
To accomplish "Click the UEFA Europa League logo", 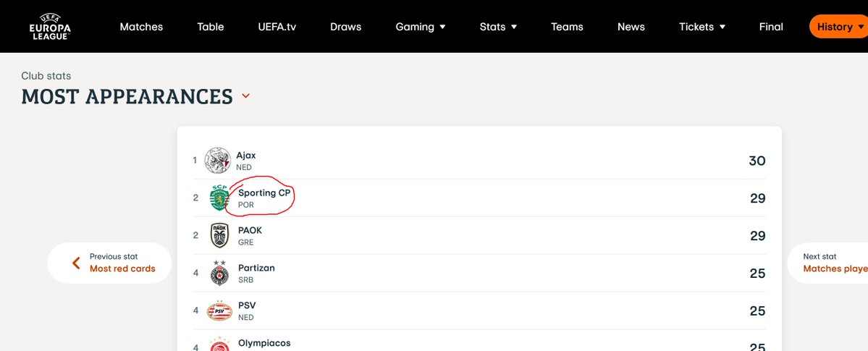I will (50, 26).
